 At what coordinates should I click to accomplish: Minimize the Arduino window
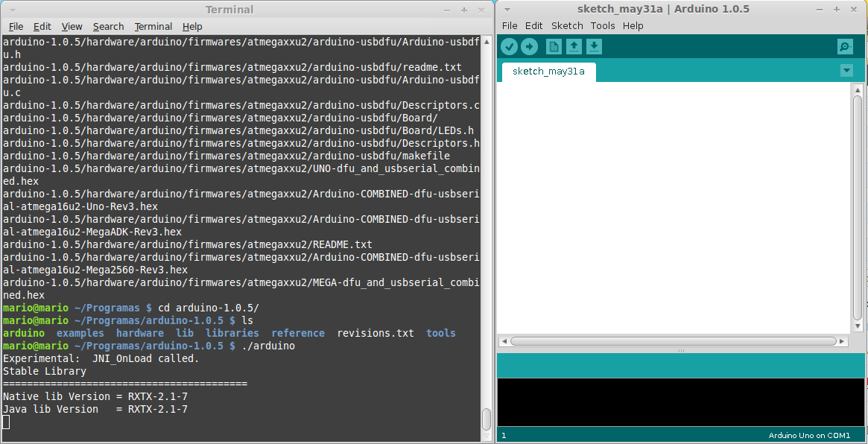pyautogui.click(x=820, y=10)
